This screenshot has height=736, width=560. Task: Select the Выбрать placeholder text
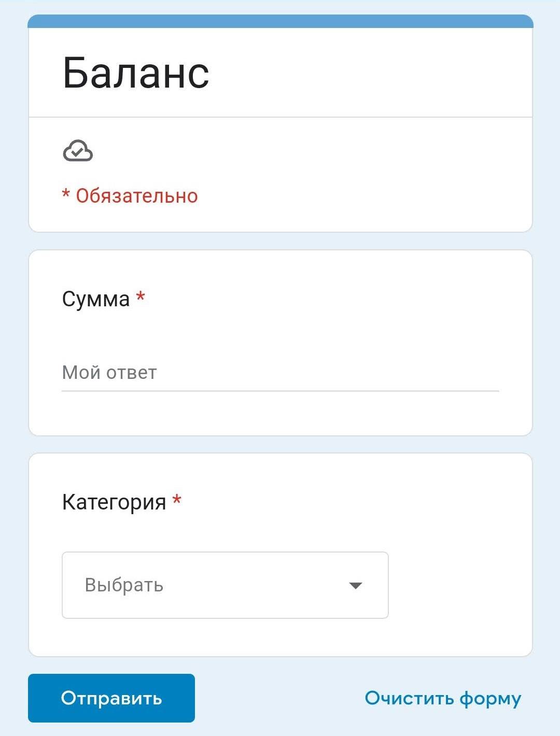click(124, 585)
